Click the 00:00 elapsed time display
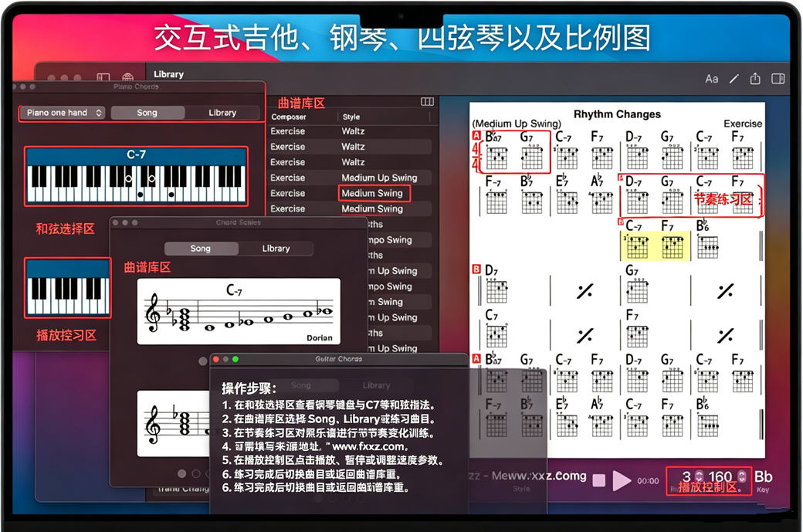Screen dimensions: 803x532 coord(648,481)
